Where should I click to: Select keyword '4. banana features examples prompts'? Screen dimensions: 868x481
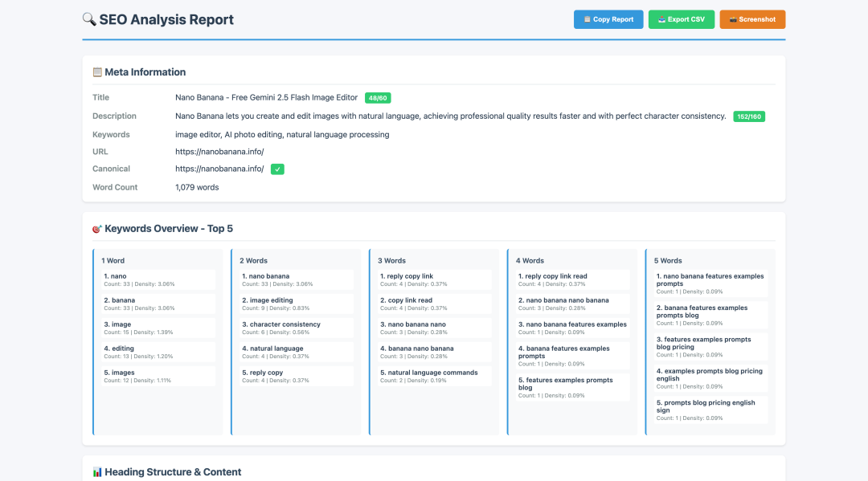[572, 356]
